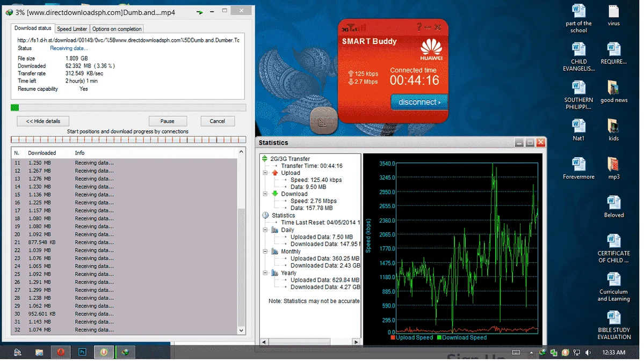This screenshot has width=644, height=361.
Task: Open the 'part of the school' document icon
Action: [x=578, y=19]
